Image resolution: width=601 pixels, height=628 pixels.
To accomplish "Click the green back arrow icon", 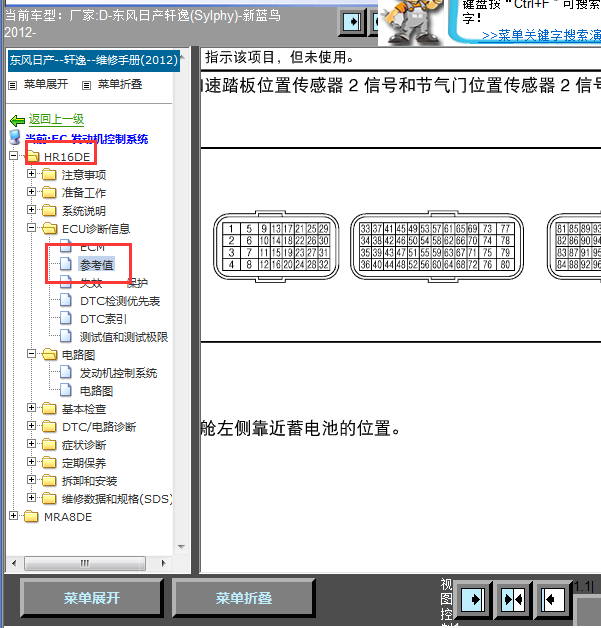I will click(17, 120).
